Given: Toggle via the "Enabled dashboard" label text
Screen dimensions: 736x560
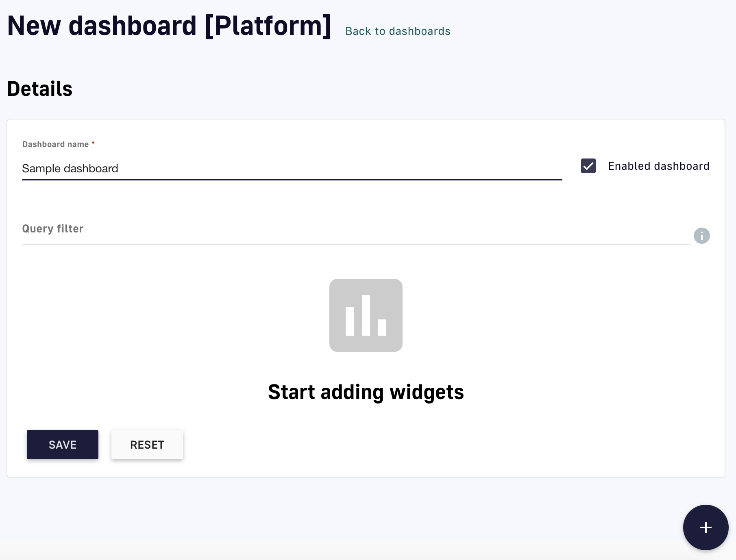Looking at the screenshot, I should [x=658, y=166].
